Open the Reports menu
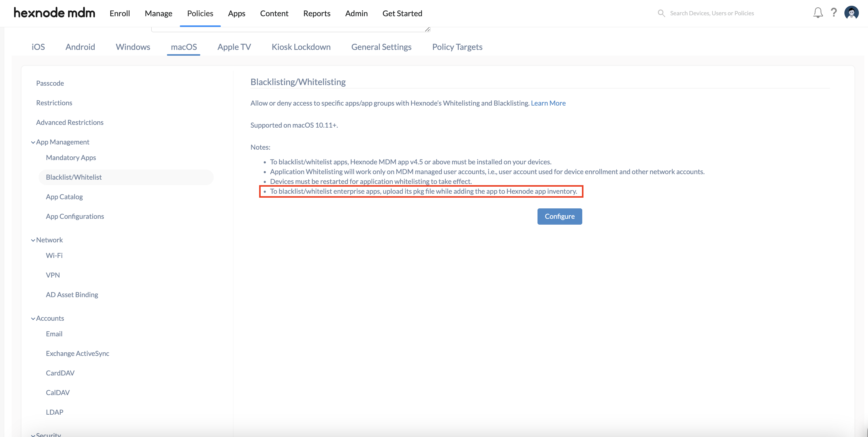This screenshot has height=437, width=868. tap(317, 13)
